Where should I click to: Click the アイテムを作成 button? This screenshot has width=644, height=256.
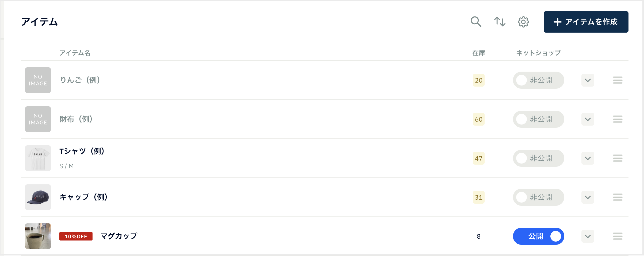[x=586, y=22]
